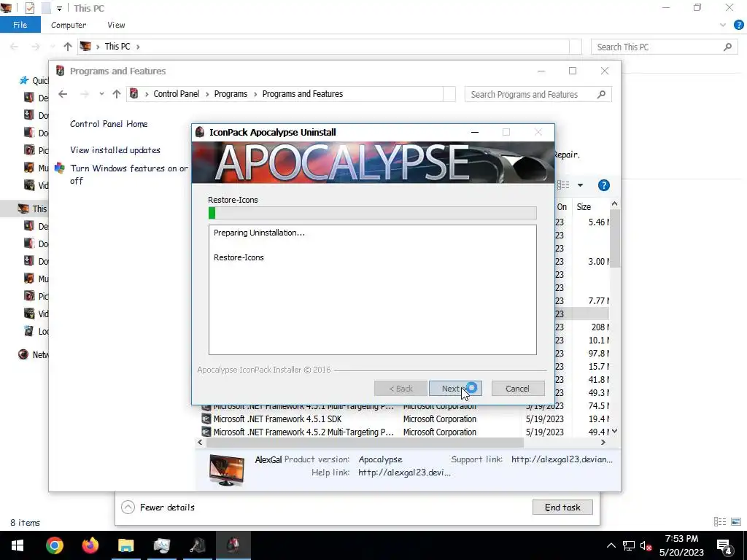Click right arrow of horizontal scrollbar
The image size is (747, 560).
point(603,443)
